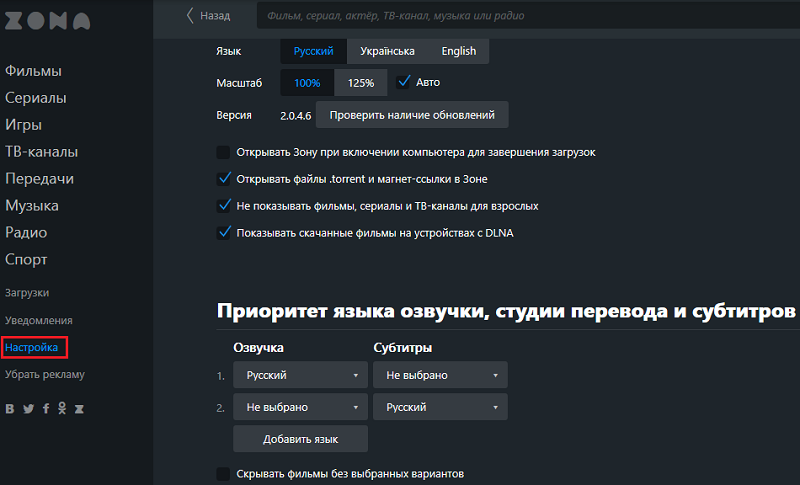This screenshot has height=485, width=800.
Task: Toggle Скрывать фильмы без выбранных вариантов
Action: 223,474
